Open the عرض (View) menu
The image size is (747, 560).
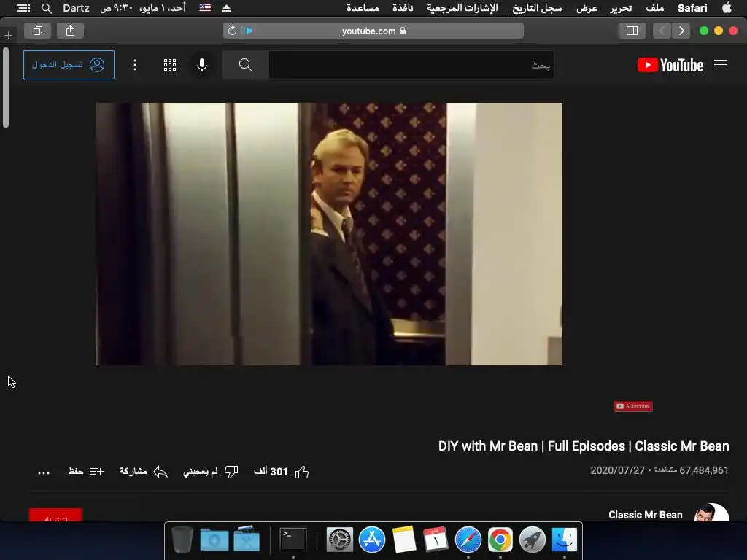(x=587, y=7)
